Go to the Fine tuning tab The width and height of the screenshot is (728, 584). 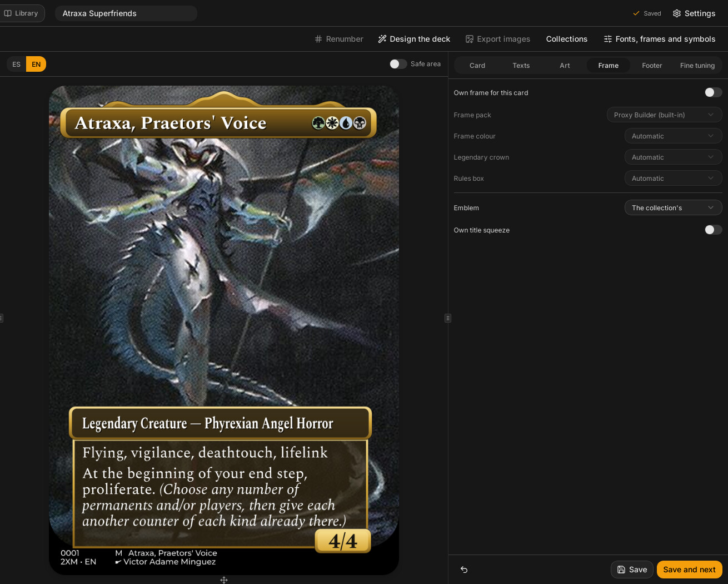tap(697, 65)
